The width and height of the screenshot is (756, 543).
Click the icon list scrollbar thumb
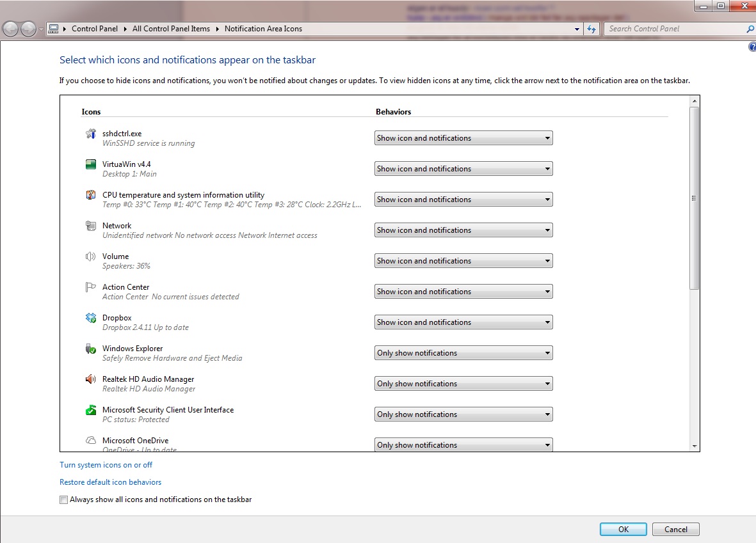pos(695,198)
